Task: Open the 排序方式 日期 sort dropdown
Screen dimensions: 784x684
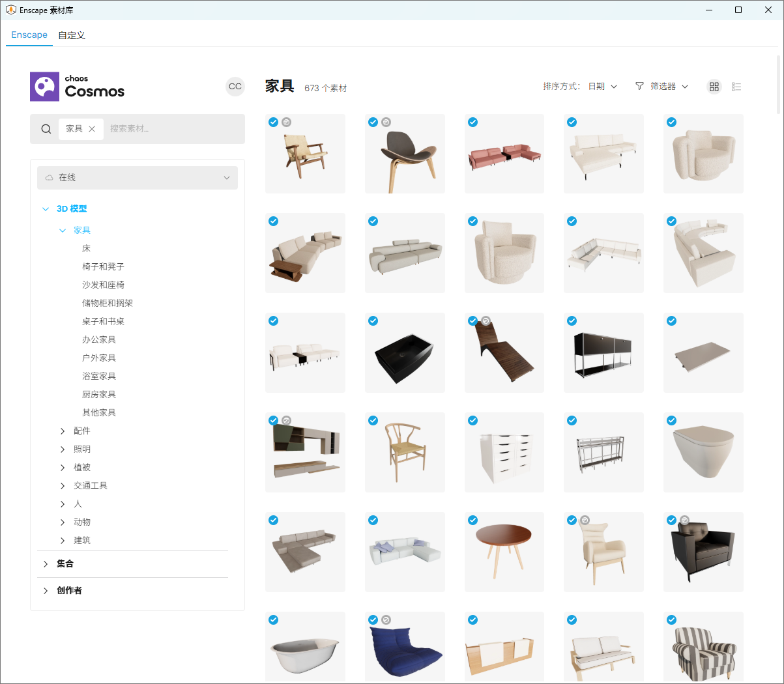Action: tap(602, 87)
